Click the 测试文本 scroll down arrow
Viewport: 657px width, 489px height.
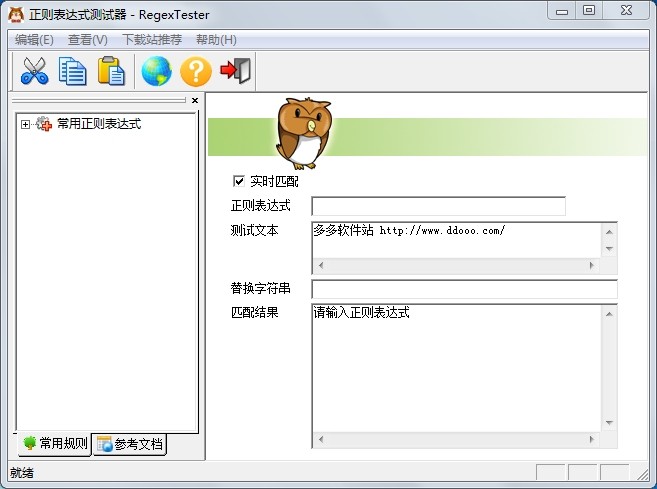(x=609, y=249)
